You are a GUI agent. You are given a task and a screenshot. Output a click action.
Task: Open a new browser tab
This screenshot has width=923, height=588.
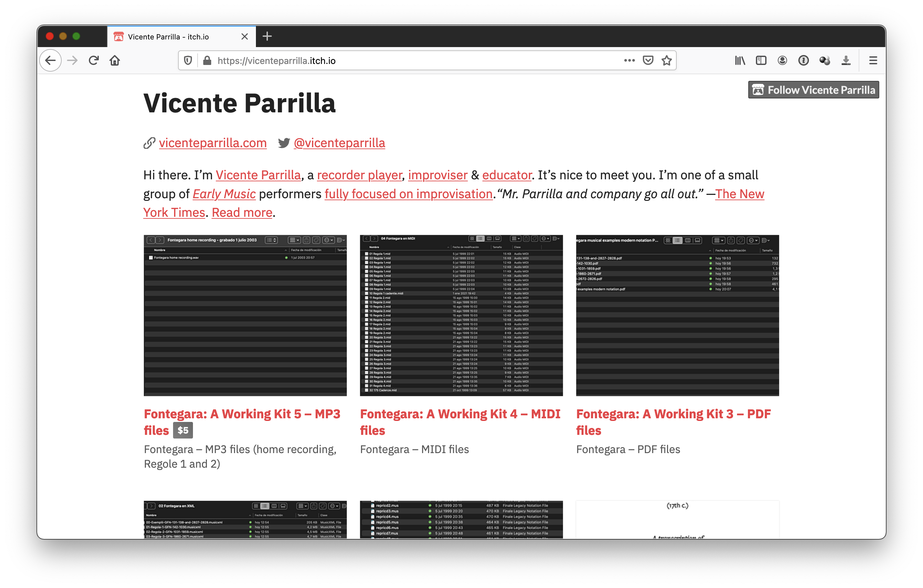pyautogui.click(x=267, y=36)
